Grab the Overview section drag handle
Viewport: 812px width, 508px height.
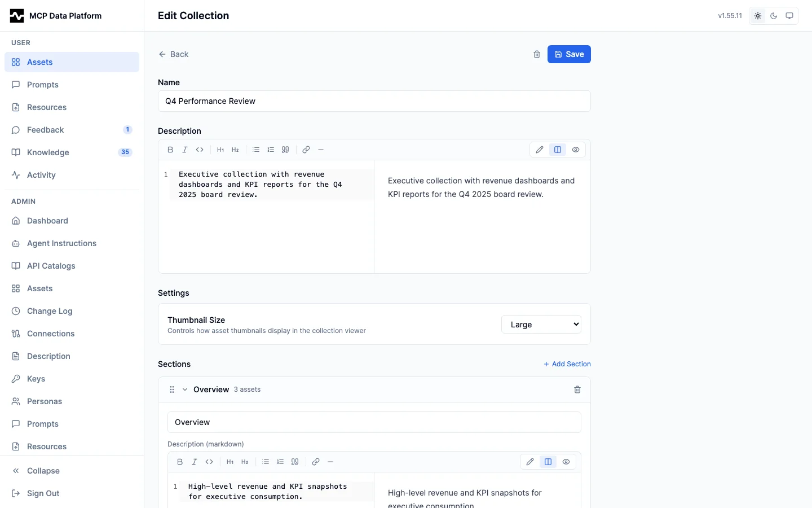(x=172, y=389)
